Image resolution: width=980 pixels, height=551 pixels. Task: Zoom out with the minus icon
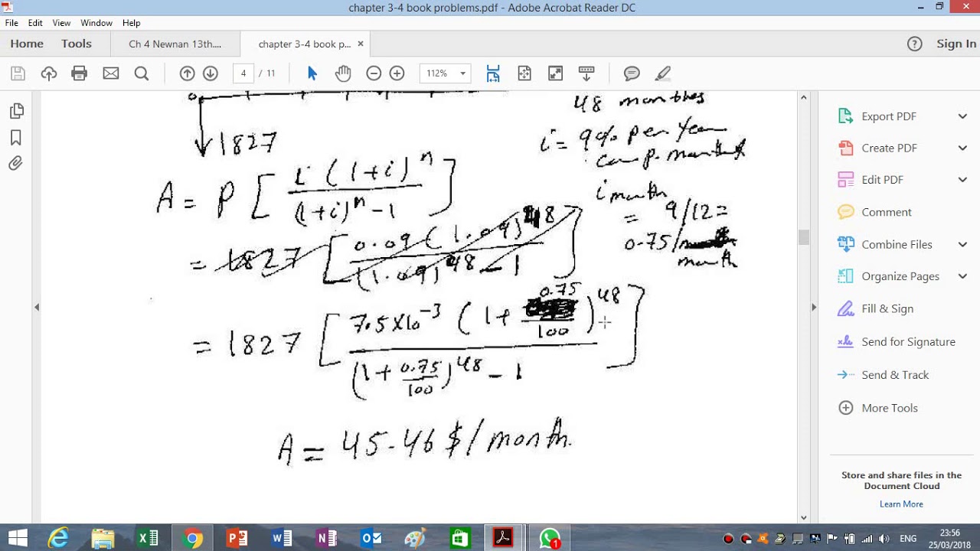374,73
